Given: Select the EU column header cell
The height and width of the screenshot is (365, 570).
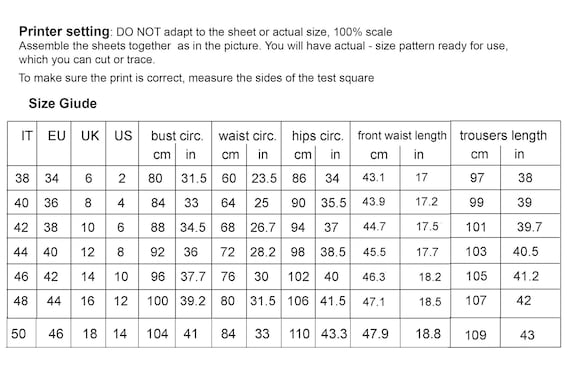Looking at the screenshot, I should click(x=54, y=143).
